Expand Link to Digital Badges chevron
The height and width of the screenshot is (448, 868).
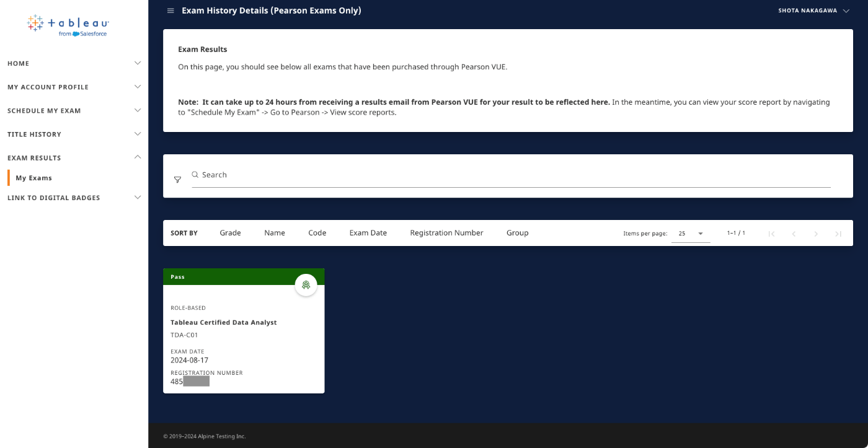pyautogui.click(x=138, y=198)
